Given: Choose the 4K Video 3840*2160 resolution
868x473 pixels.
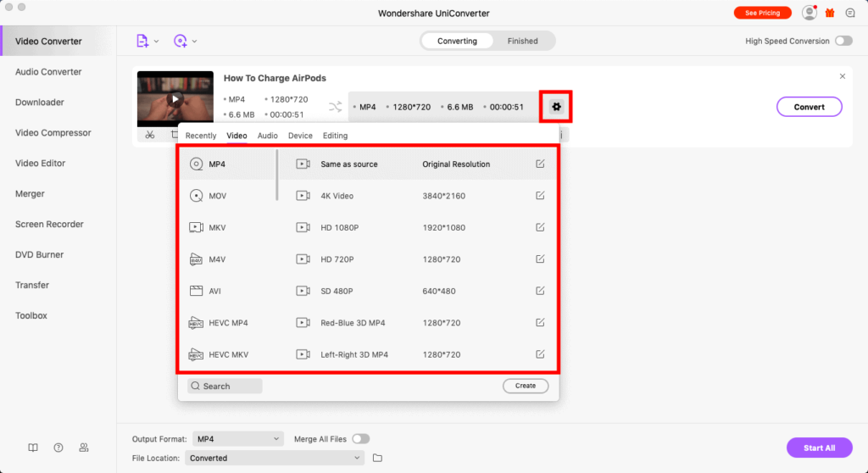Looking at the screenshot, I should click(x=418, y=196).
